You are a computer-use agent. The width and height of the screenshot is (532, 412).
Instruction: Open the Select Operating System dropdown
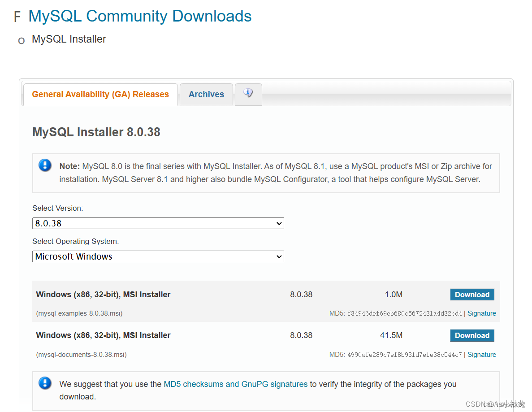[158, 256]
